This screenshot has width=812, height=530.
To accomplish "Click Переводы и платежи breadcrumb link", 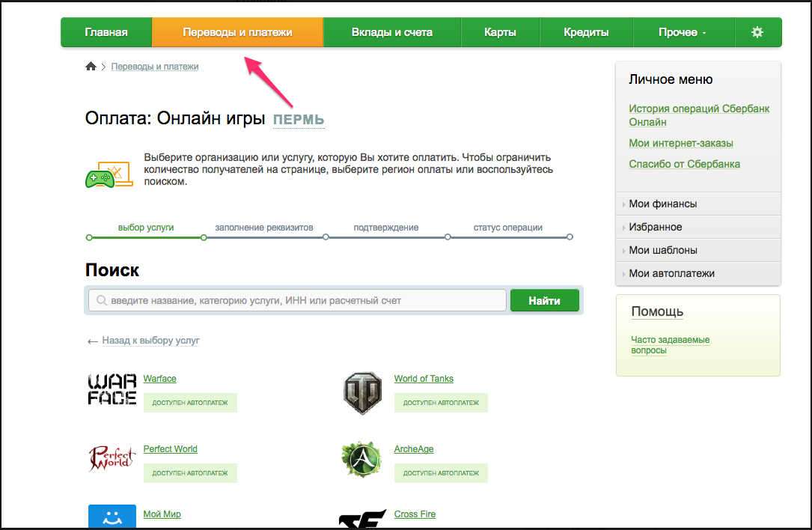I will pos(155,67).
